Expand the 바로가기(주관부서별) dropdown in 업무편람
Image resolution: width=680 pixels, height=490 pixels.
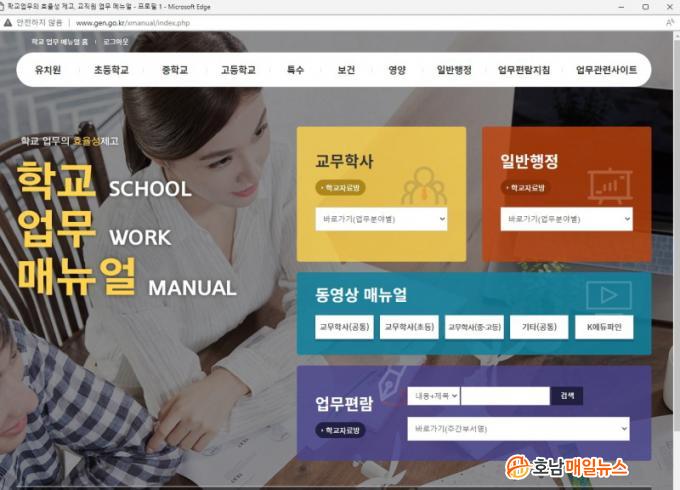(517, 429)
